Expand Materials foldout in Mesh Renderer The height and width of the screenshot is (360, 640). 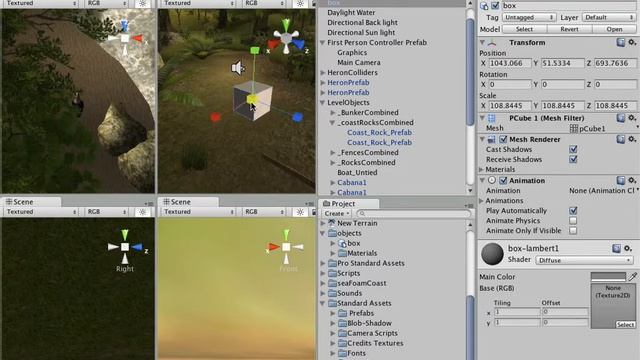(482, 169)
